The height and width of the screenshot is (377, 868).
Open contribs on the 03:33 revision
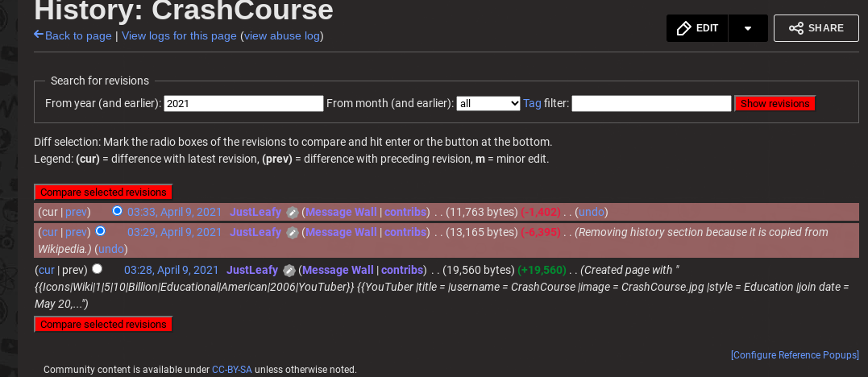point(405,212)
